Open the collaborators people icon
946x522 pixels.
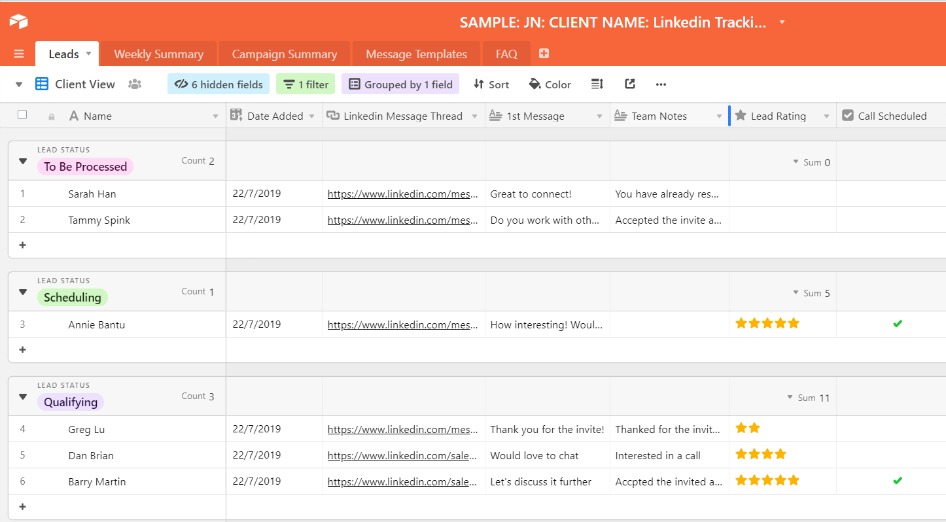coord(135,84)
